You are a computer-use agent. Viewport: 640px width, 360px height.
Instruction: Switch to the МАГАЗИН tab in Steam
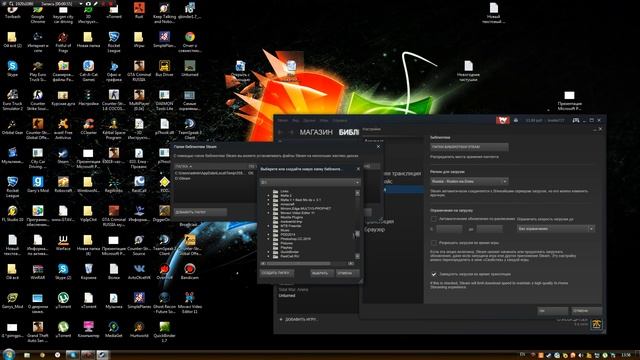[316, 132]
